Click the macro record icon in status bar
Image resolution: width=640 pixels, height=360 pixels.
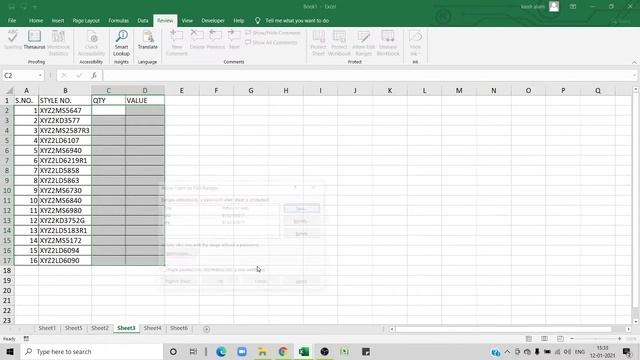pyautogui.click(x=26, y=339)
